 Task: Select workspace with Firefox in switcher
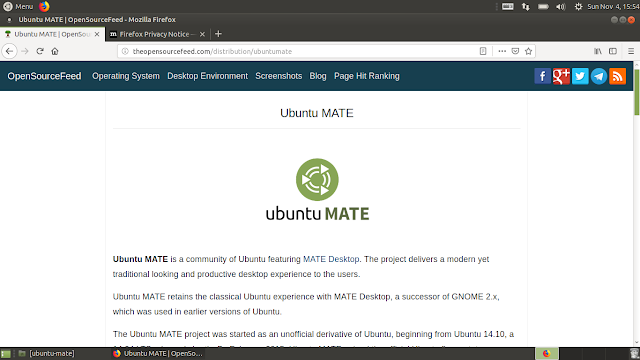[547, 354]
